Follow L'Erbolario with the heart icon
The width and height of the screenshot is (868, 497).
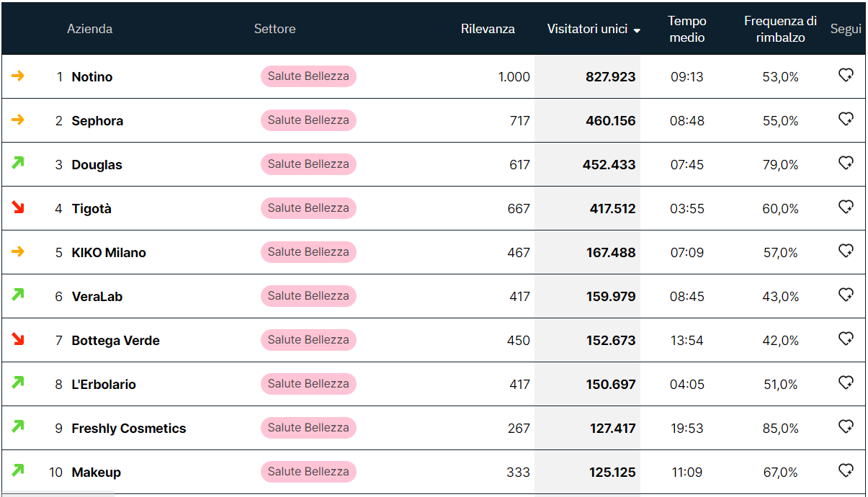click(846, 382)
